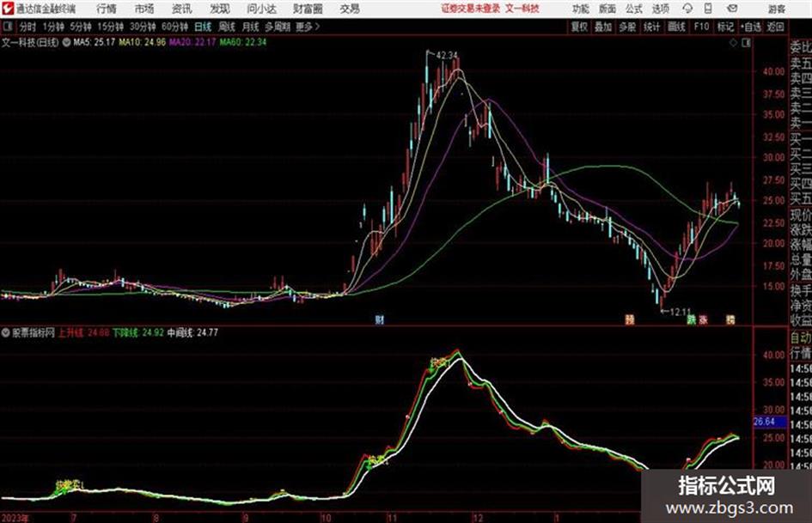812x523 pixels.
Task: Open F10 company information
Action: pyautogui.click(x=701, y=27)
